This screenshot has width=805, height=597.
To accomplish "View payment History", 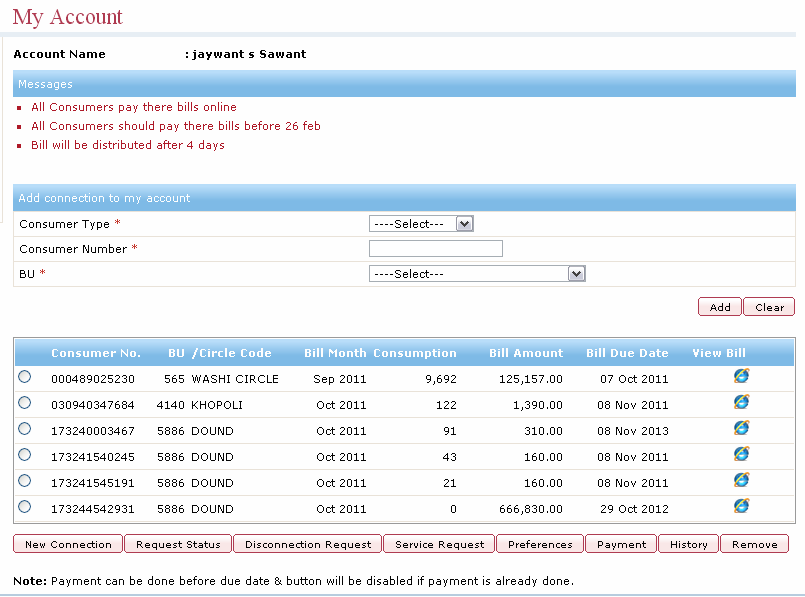I will click(687, 544).
